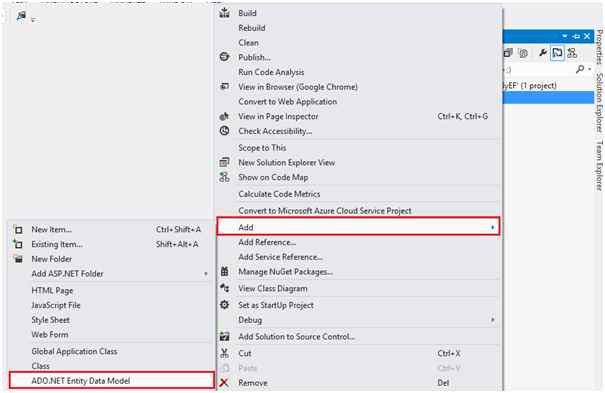Select the highlighted project row in Solution Explorer
The image size is (605, 393).
(x=548, y=98)
